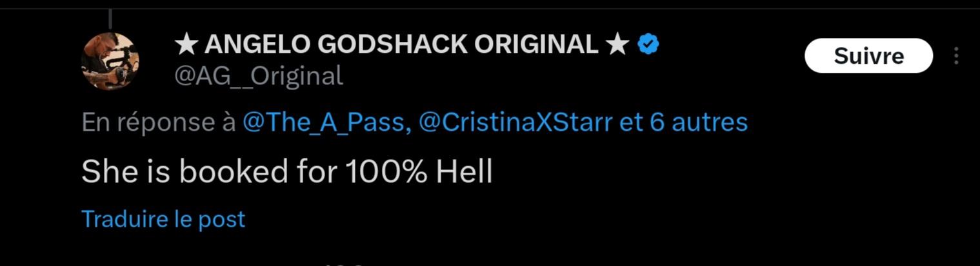Click the star icon after ORIGINAL
The image size is (980, 266).
pyautogui.click(x=617, y=44)
